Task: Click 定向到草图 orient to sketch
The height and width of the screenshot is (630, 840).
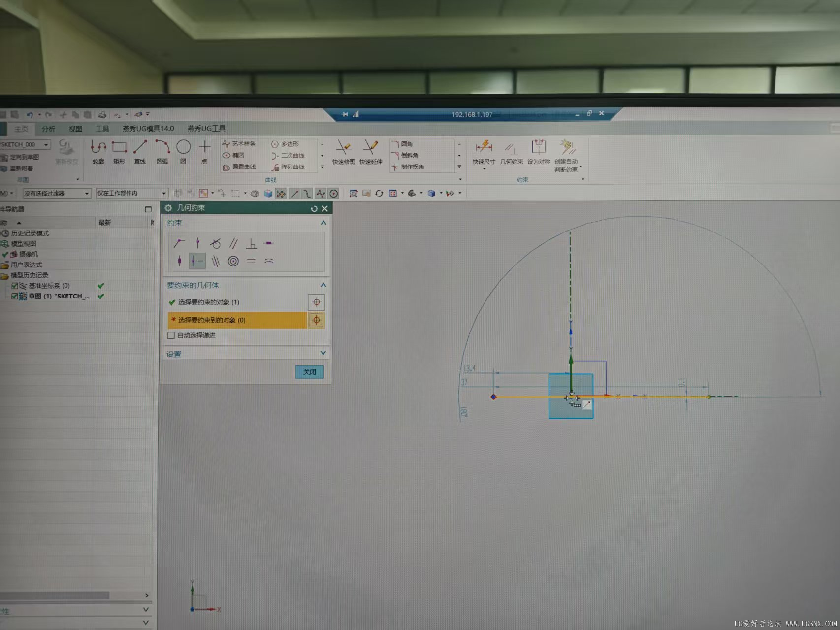Action: click(20, 157)
